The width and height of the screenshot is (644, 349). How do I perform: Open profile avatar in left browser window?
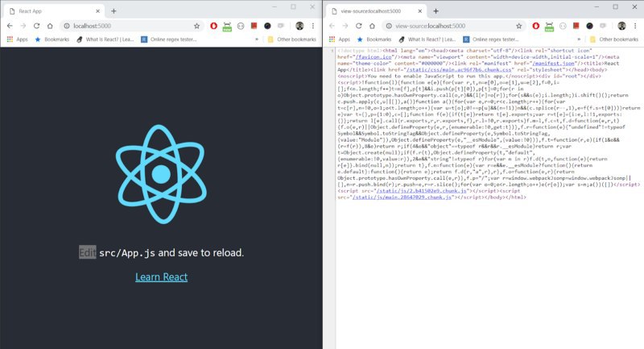(299, 26)
